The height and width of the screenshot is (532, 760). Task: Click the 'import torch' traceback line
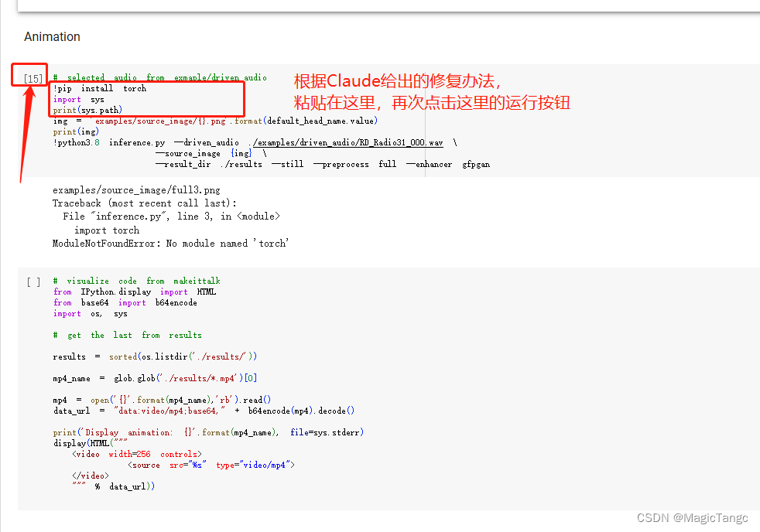tap(107, 230)
